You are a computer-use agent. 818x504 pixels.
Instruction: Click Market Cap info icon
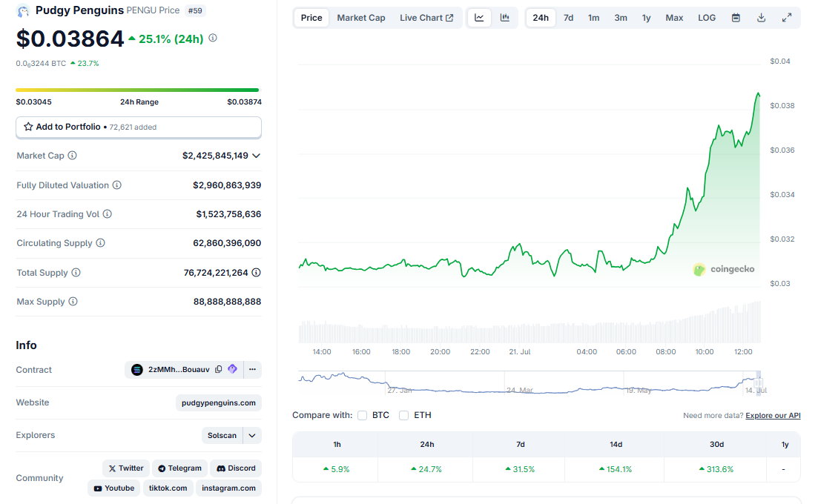click(x=73, y=156)
